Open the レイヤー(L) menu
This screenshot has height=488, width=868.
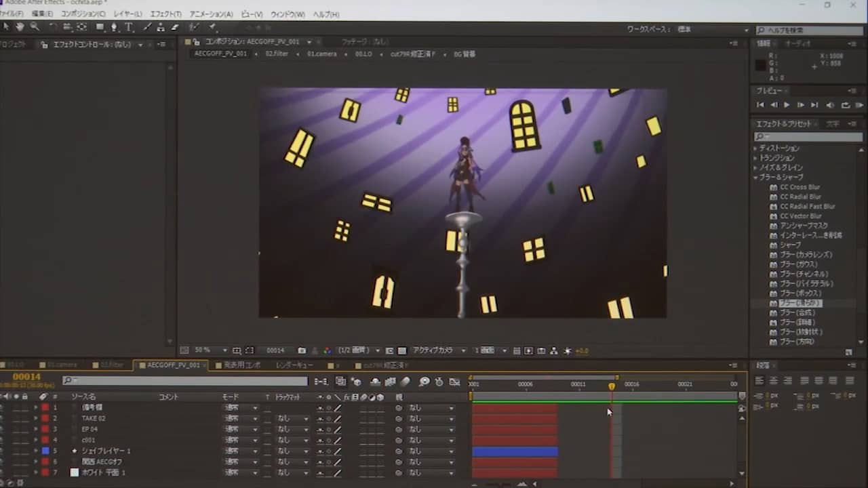[128, 14]
